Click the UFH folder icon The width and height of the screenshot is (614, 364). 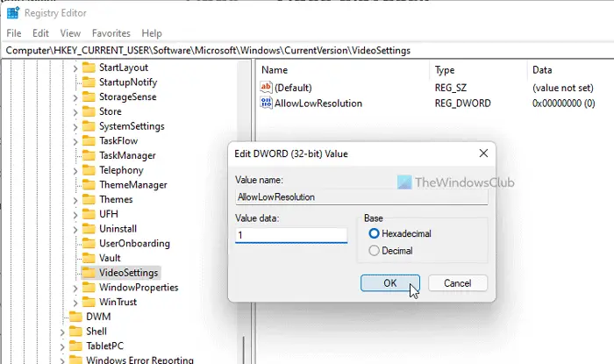pyautogui.click(x=89, y=214)
